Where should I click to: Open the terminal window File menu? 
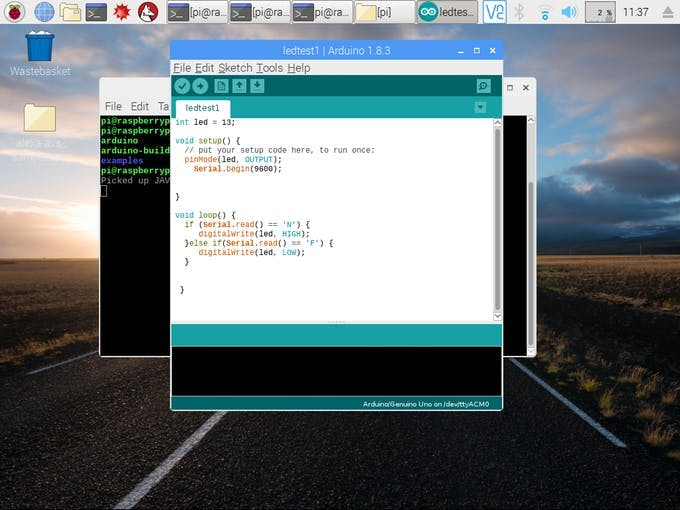tap(113, 106)
